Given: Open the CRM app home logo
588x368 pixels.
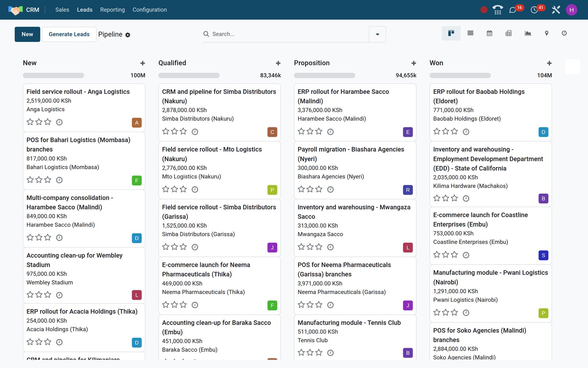Looking at the screenshot, I should point(15,10).
